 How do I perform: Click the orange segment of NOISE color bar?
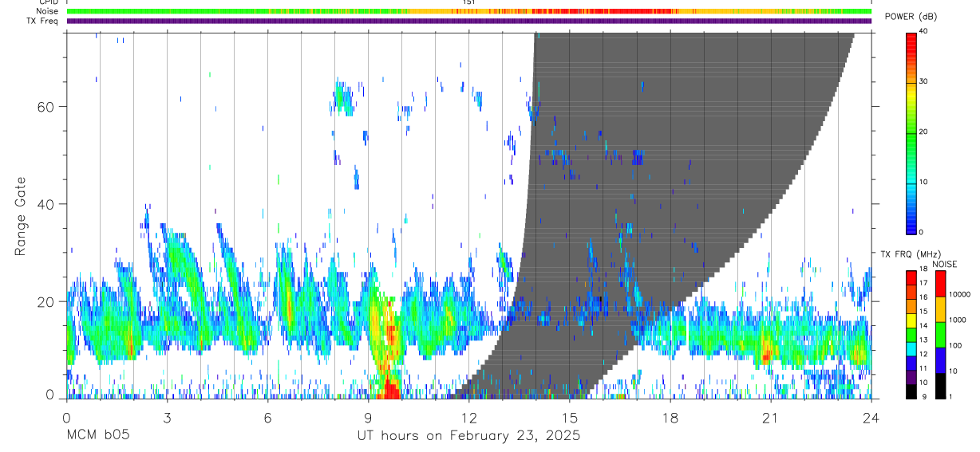point(941,309)
